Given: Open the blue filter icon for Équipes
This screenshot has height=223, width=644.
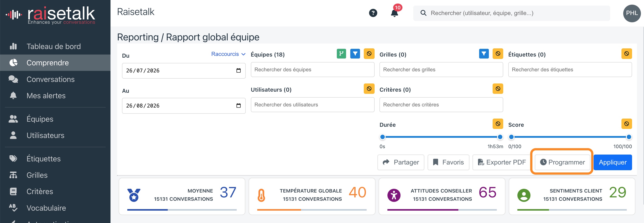Looking at the screenshot, I should (355, 54).
